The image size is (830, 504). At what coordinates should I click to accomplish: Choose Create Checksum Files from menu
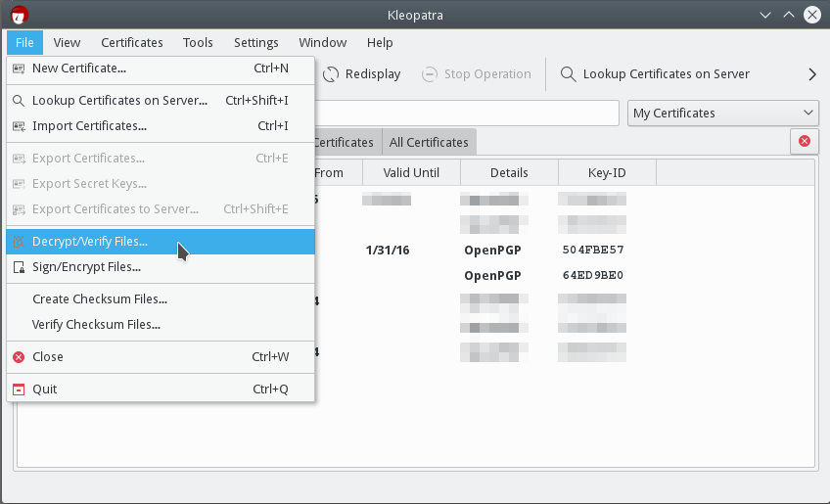[99, 299]
